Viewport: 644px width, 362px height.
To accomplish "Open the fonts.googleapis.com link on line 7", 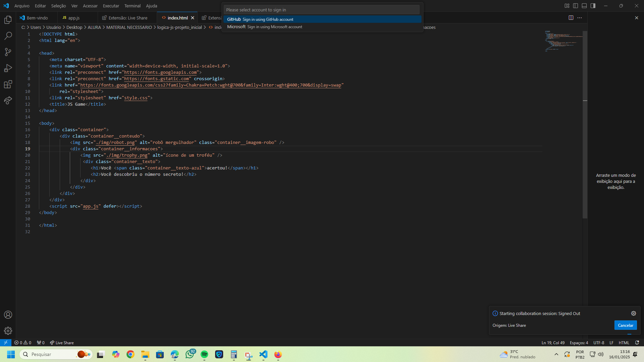I will (160, 72).
